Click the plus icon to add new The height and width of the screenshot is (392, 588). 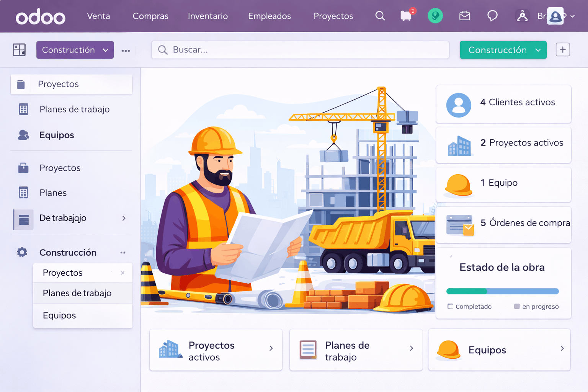pos(563,50)
